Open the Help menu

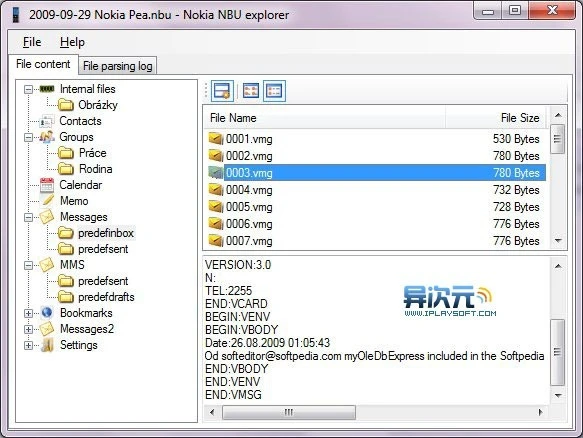72,42
